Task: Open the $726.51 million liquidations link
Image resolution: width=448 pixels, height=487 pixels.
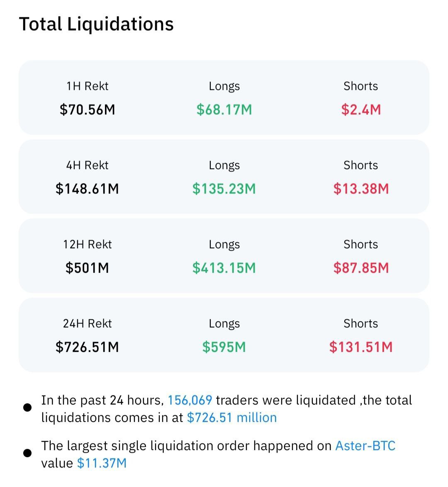Action: coord(231,418)
